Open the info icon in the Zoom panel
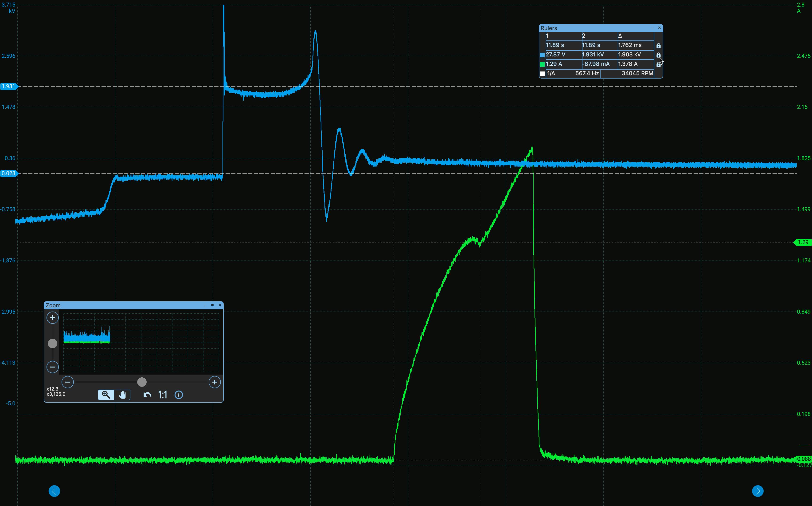The height and width of the screenshot is (506, 812). (x=179, y=395)
